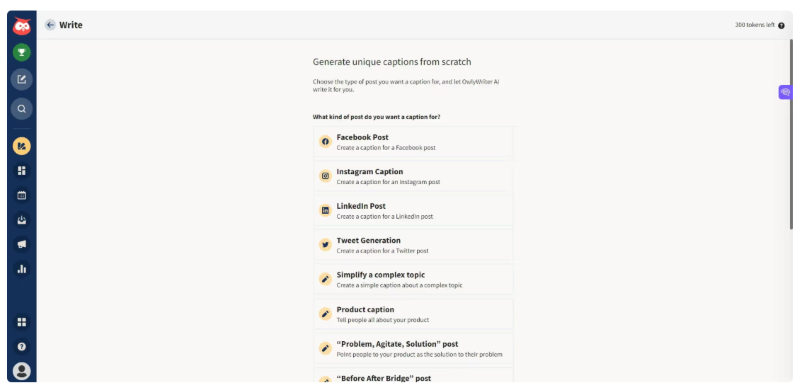The height and width of the screenshot is (388, 800).
Task: Click "What kind of post" question label
Action: coord(377,117)
